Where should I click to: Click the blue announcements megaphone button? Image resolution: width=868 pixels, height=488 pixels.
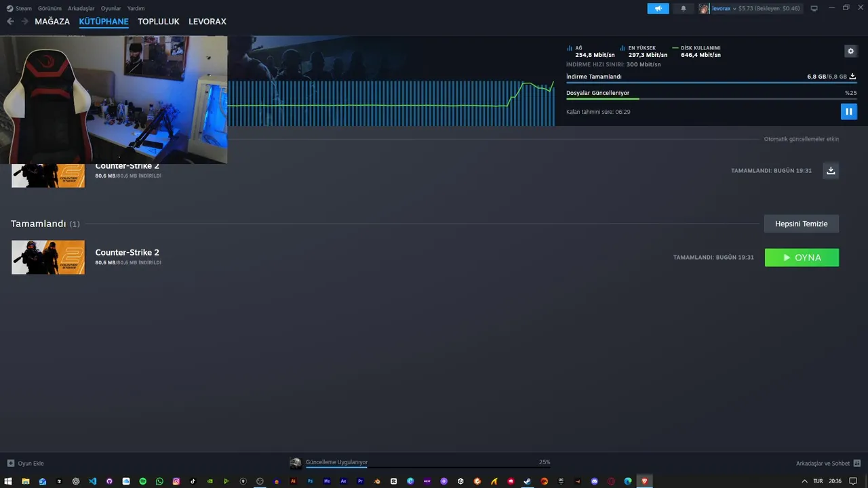[658, 8]
